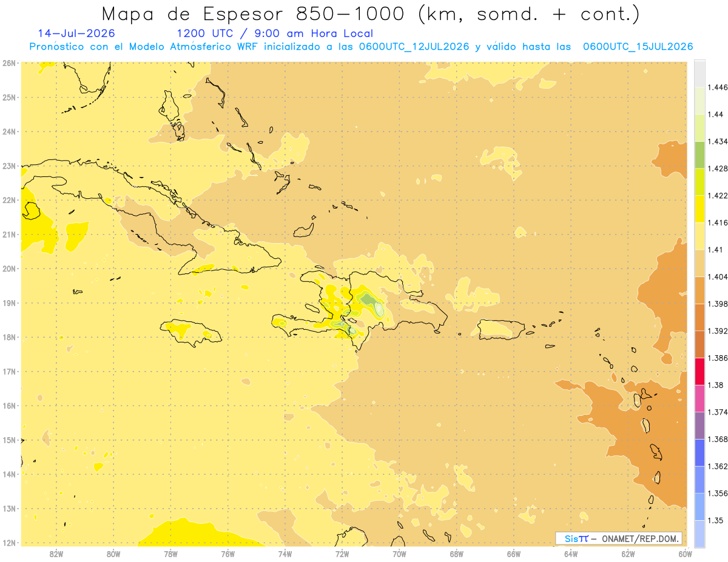Click the purple swatch in the color legend
The image size is (728, 562).
pyautogui.click(x=700, y=426)
